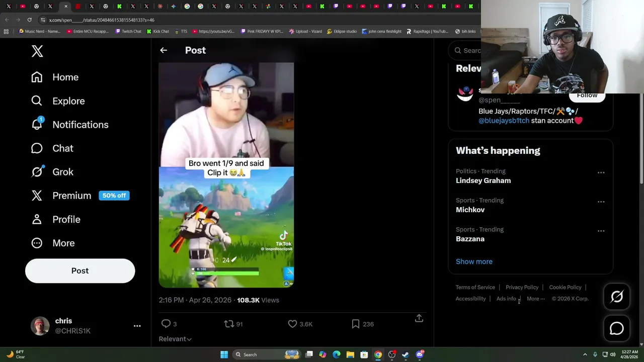Image resolution: width=644 pixels, height=362 pixels.
Task: Open account menu dots beside chris
Action: tap(137, 326)
